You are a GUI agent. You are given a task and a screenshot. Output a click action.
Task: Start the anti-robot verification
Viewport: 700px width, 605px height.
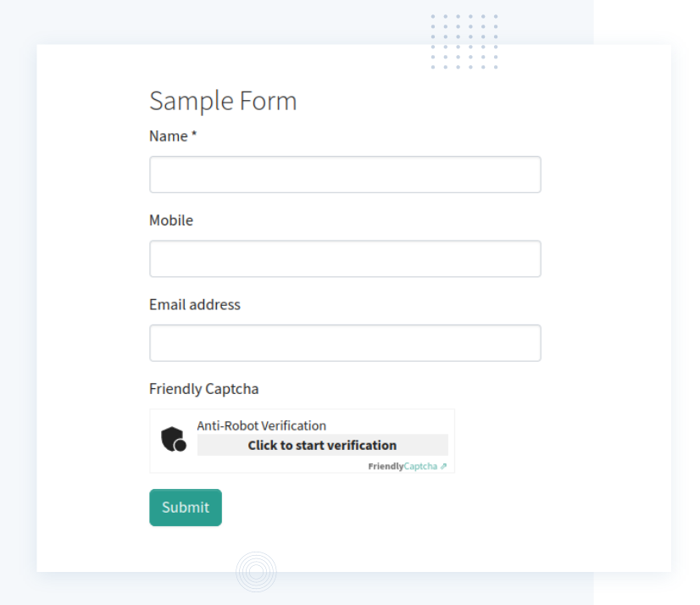[322, 445]
